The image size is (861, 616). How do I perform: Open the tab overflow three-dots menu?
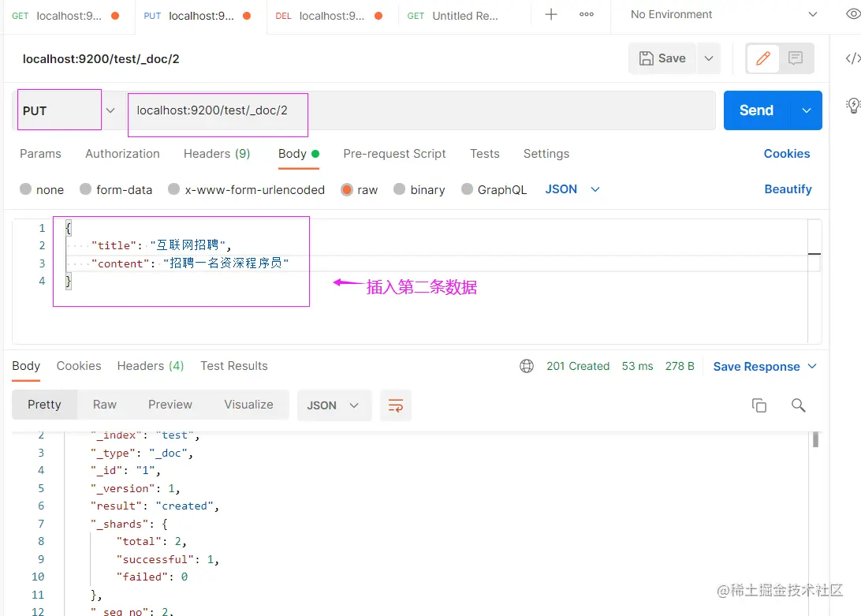(x=587, y=14)
